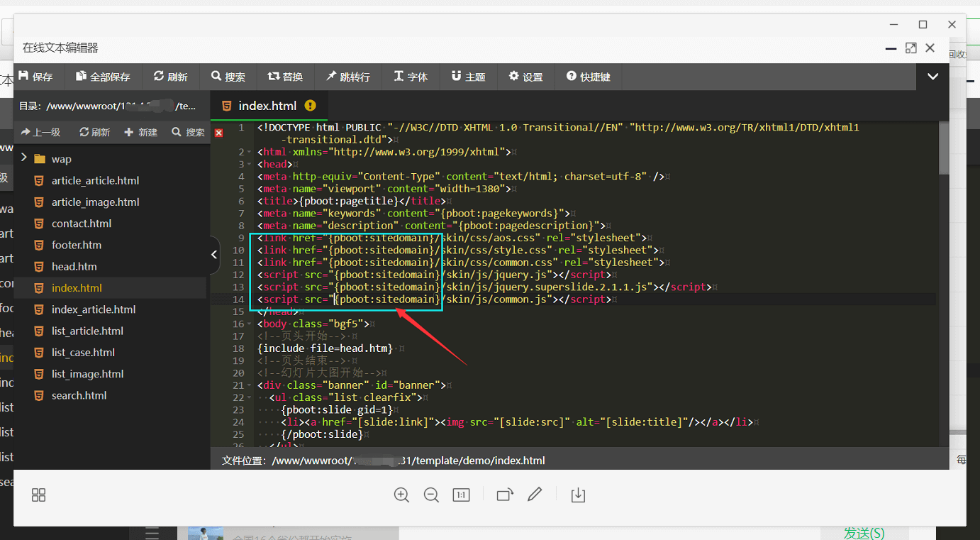Viewport: 980px width, 540px height.
Task: Click 全部保存 save all button
Action: coord(104,77)
